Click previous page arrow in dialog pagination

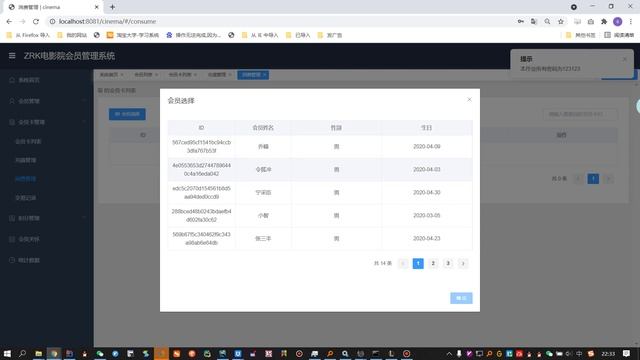tap(403, 264)
